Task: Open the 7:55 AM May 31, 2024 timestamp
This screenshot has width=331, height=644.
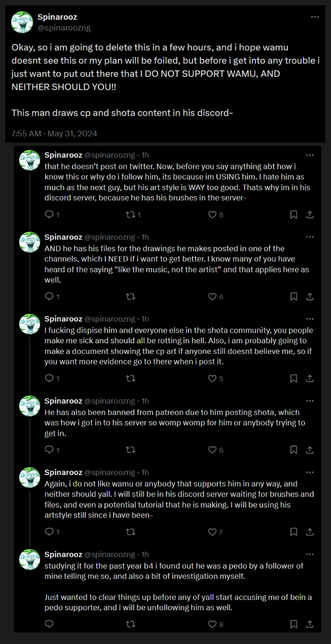Action: [54, 134]
